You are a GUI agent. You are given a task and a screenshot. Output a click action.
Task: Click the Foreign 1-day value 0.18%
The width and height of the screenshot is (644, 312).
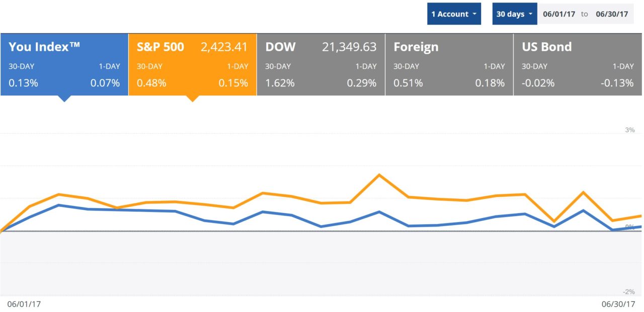click(x=490, y=83)
